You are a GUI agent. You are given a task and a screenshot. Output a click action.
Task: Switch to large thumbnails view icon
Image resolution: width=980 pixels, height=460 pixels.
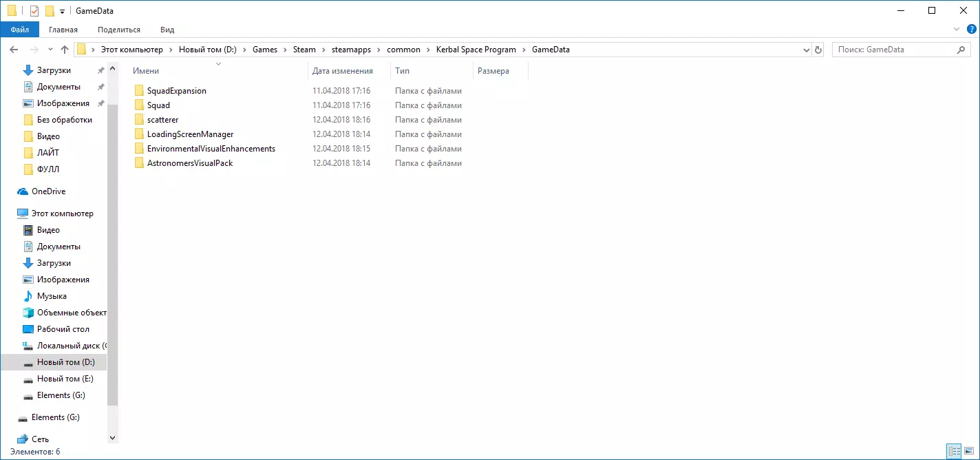pos(969,452)
